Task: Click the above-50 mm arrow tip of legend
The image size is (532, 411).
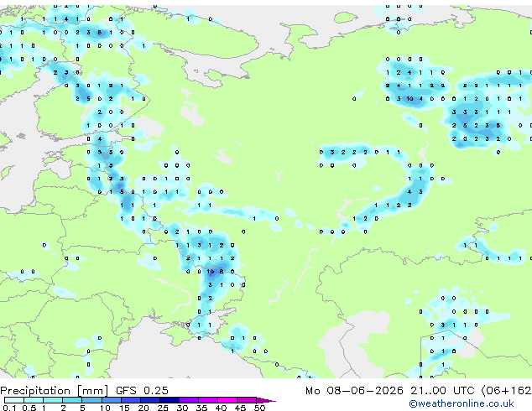Action: (266, 401)
